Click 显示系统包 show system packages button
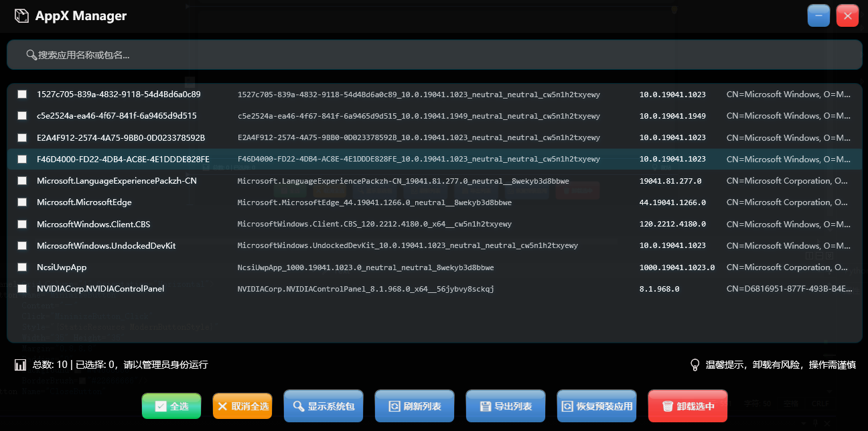Image resolution: width=868 pixels, height=431 pixels. (x=323, y=407)
